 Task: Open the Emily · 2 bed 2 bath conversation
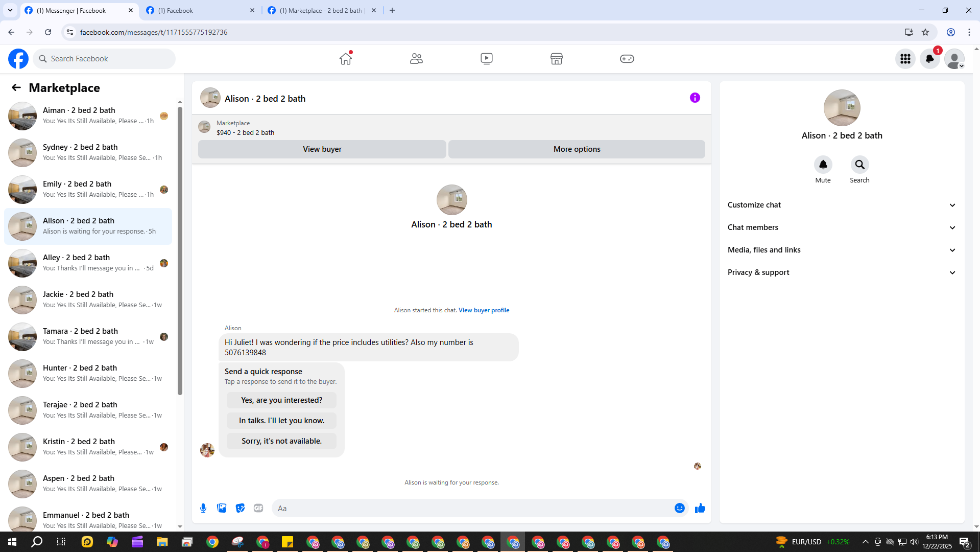(88, 190)
